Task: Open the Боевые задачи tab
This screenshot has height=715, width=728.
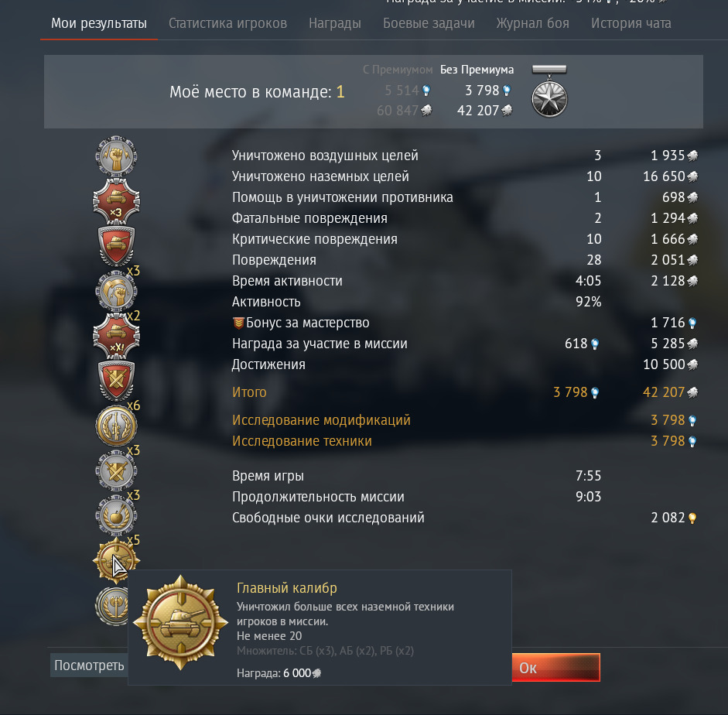Action: [x=429, y=23]
